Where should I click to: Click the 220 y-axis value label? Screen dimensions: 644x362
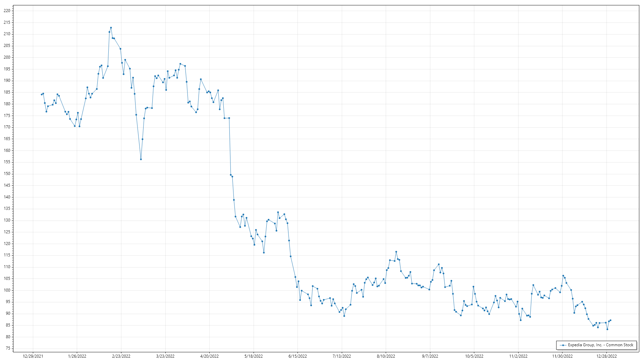[x=7, y=11]
